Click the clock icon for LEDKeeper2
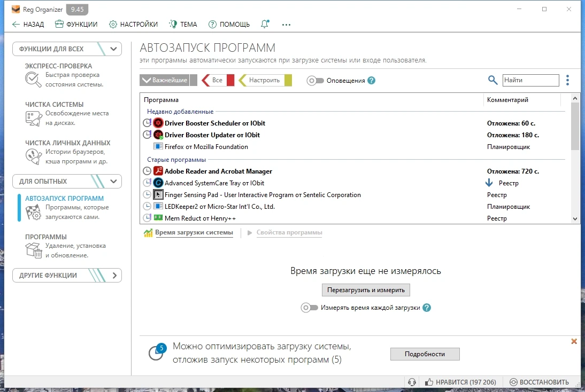585x392 pixels. (x=147, y=206)
